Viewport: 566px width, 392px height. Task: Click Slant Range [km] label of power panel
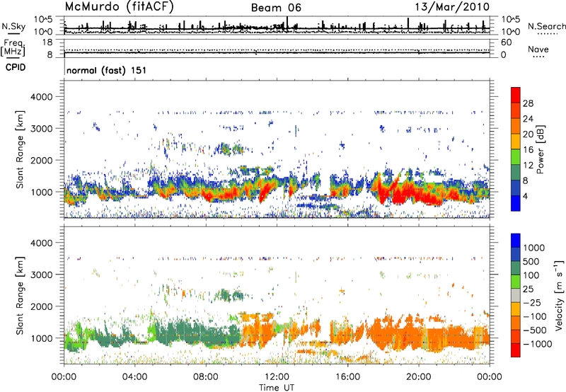coord(20,149)
